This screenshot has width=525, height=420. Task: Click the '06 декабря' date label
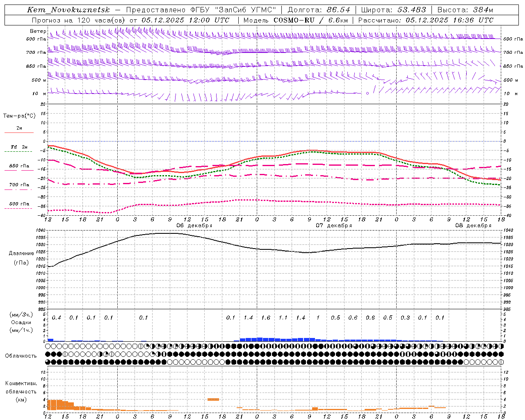coord(194,226)
